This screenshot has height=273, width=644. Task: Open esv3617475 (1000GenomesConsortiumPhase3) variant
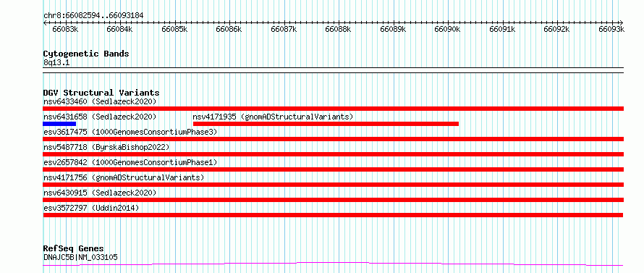(x=130, y=132)
